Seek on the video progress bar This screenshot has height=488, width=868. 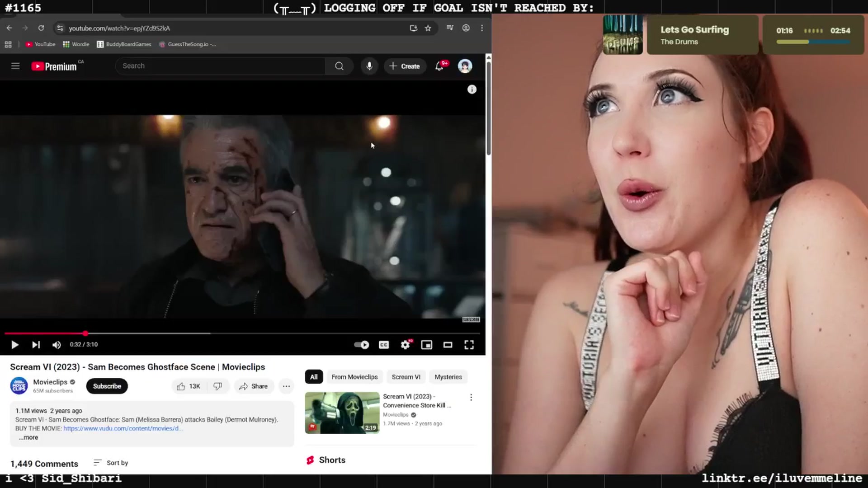tap(242, 333)
